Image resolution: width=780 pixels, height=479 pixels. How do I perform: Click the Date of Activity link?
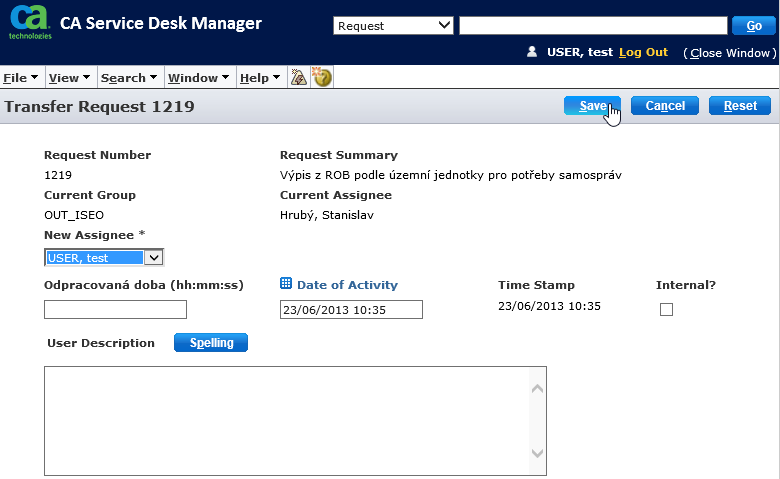347,285
